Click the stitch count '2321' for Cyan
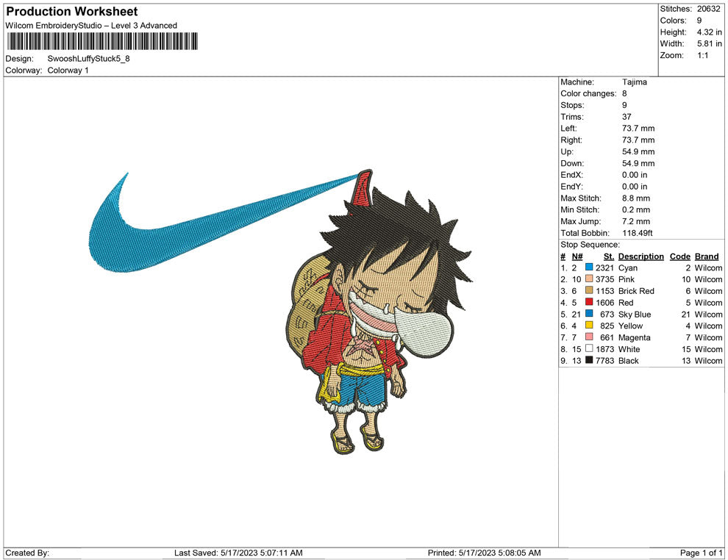Screen dimensions: 728x560 (x=605, y=268)
